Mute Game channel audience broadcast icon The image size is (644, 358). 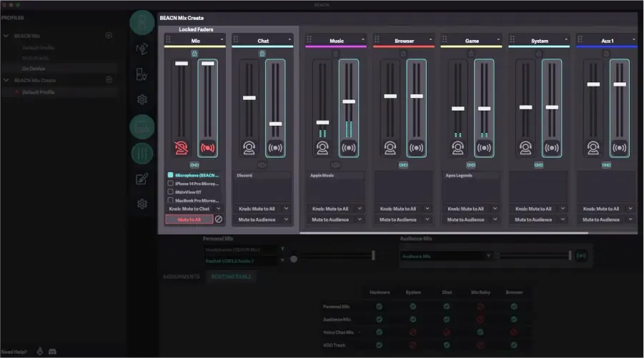[x=484, y=148]
